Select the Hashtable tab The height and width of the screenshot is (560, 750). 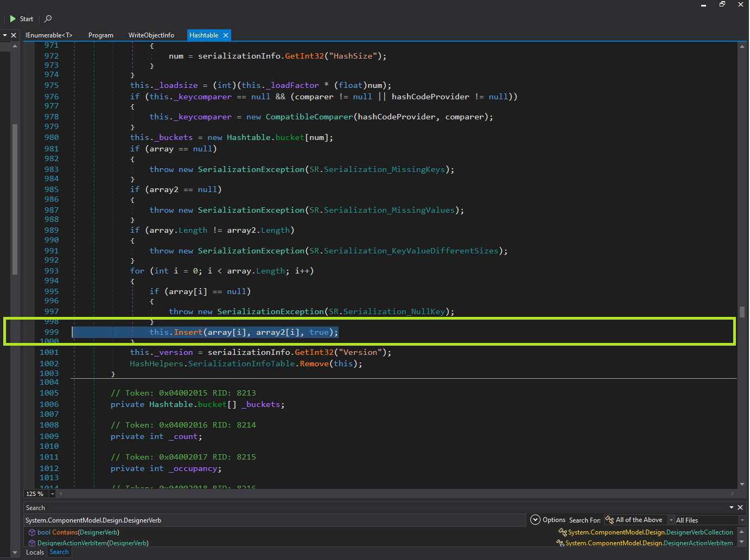click(204, 35)
